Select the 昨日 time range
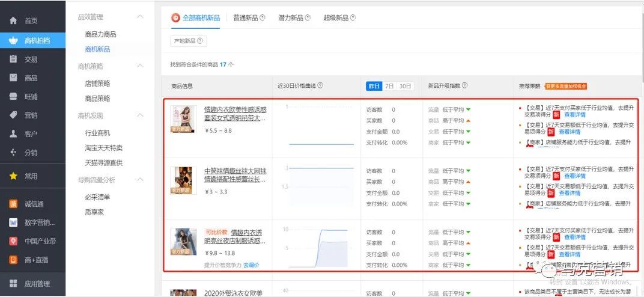Viewport: 644px width, 297px height. (x=374, y=86)
